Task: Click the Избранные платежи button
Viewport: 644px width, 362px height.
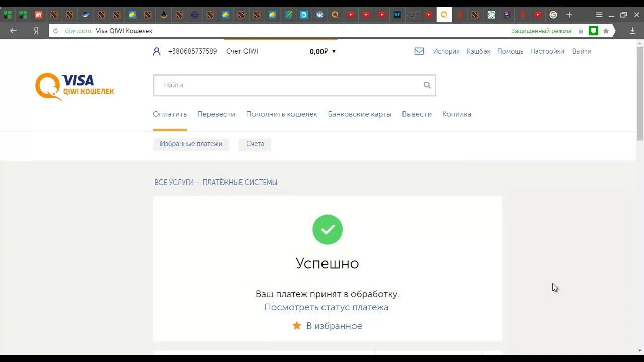Action: [191, 144]
